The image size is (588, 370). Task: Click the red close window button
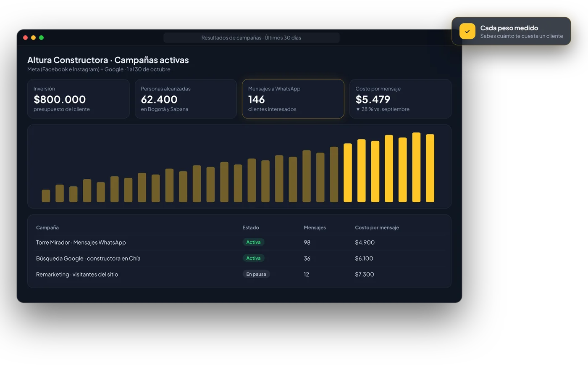pos(25,38)
